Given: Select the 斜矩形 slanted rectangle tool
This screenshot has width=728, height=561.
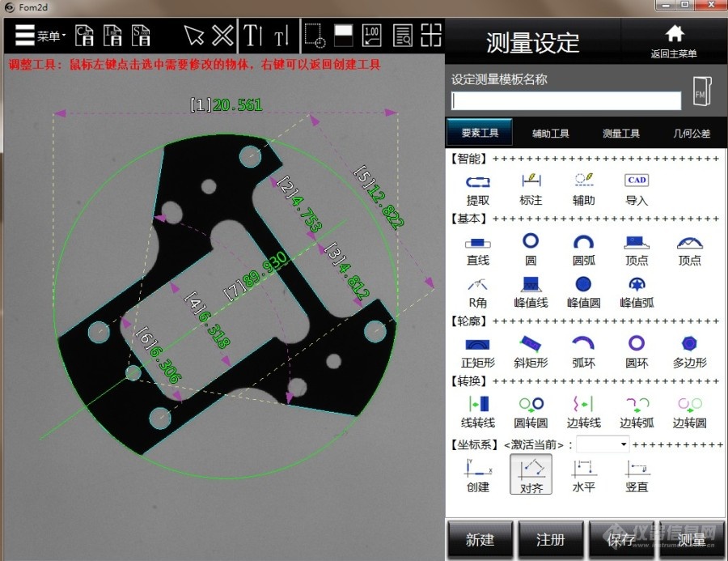Looking at the screenshot, I should [531, 351].
